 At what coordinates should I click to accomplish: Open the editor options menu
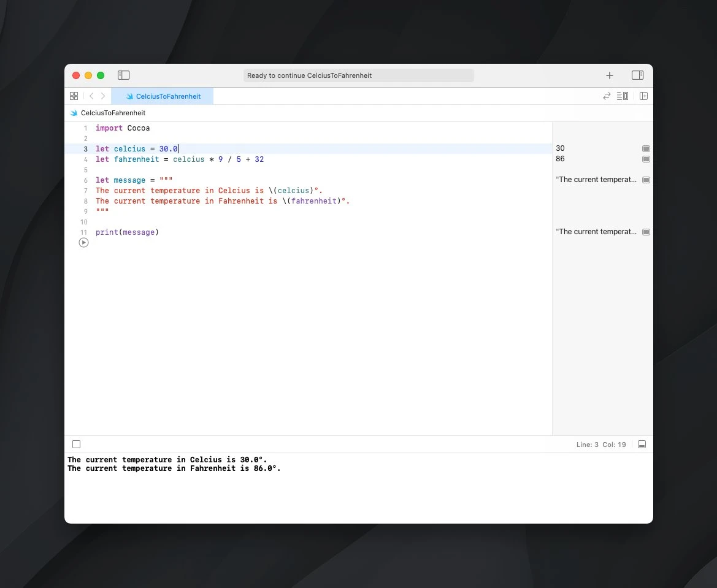point(622,96)
